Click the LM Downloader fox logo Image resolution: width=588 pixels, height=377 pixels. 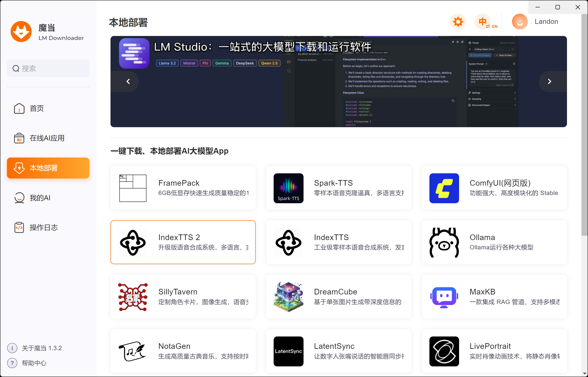pyautogui.click(x=21, y=32)
